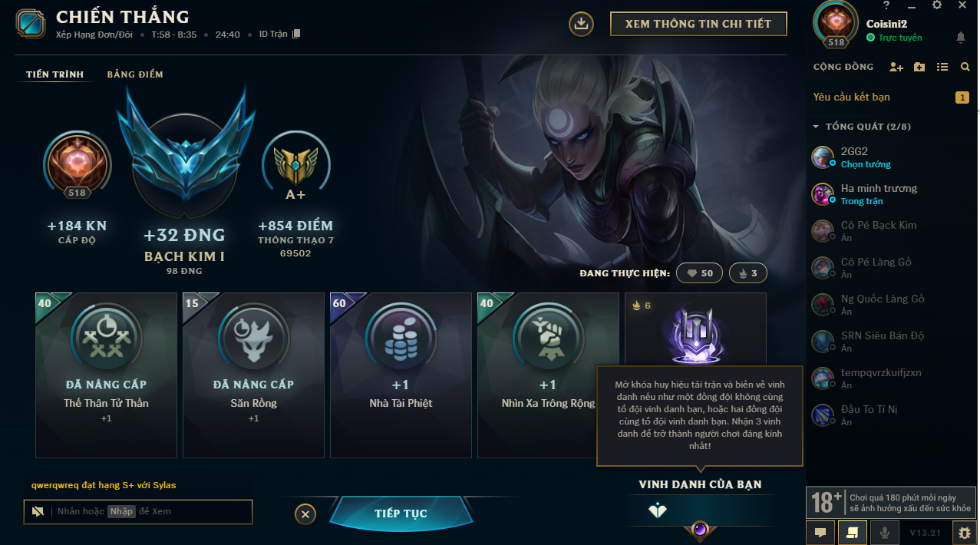Toggle the chat mute icon beside the message field

point(38,512)
